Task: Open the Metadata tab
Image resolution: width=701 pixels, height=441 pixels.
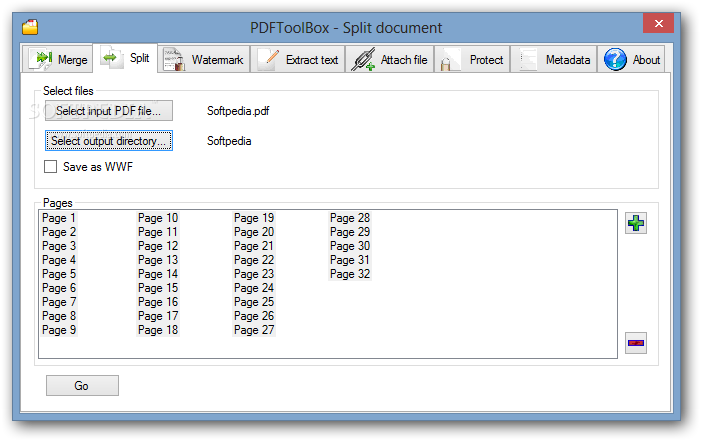Action: pyautogui.click(x=554, y=59)
